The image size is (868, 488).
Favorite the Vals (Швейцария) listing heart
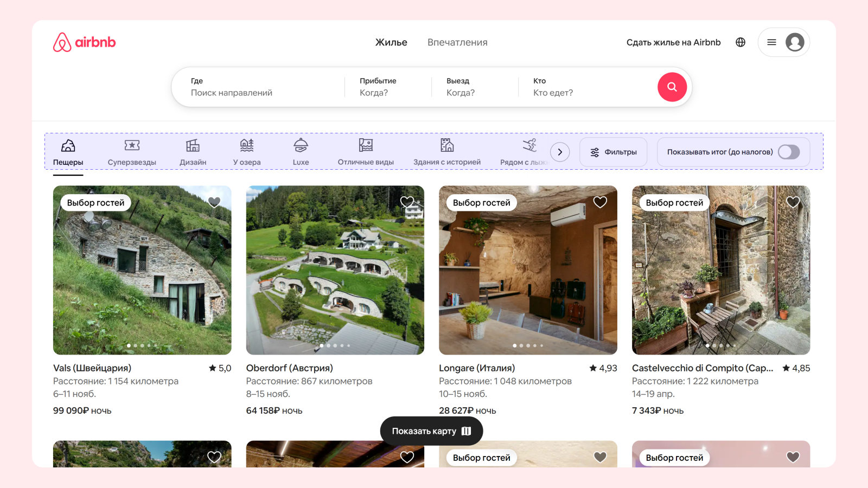click(x=214, y=201)
